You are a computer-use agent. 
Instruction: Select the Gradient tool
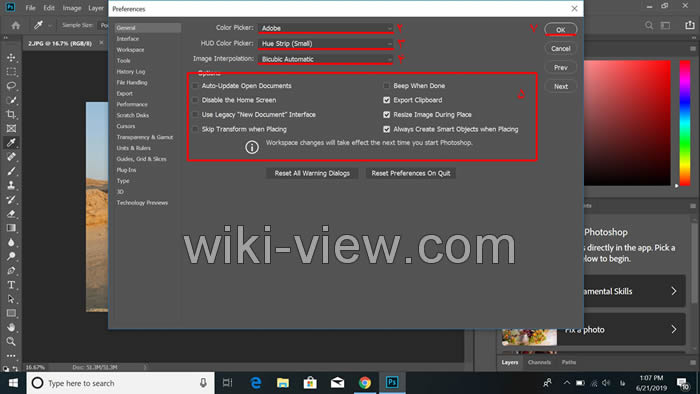click(x=11, y=228)
